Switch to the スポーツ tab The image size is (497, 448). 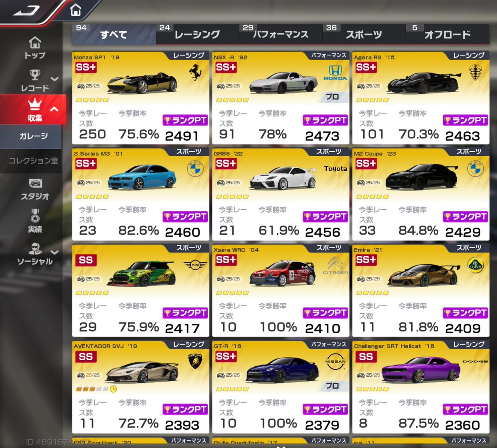[x=364, y=34]
